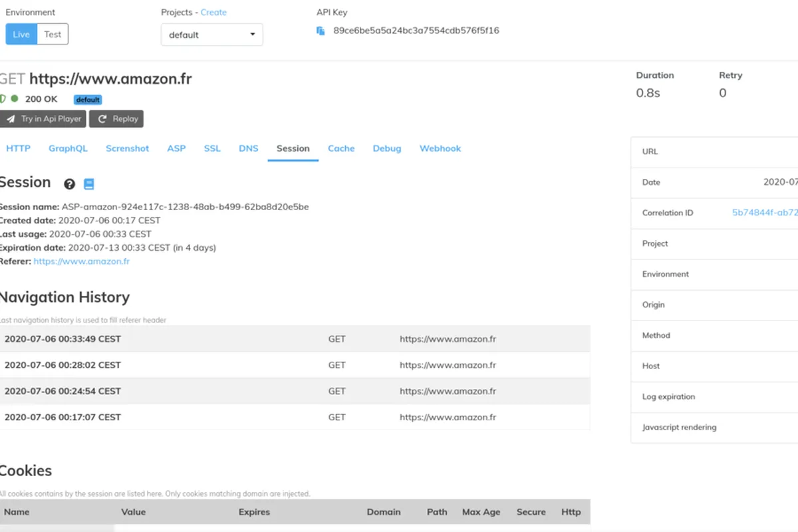Switch environment to Live
Screen dimensions: 798x532
(x=21, y=35)
